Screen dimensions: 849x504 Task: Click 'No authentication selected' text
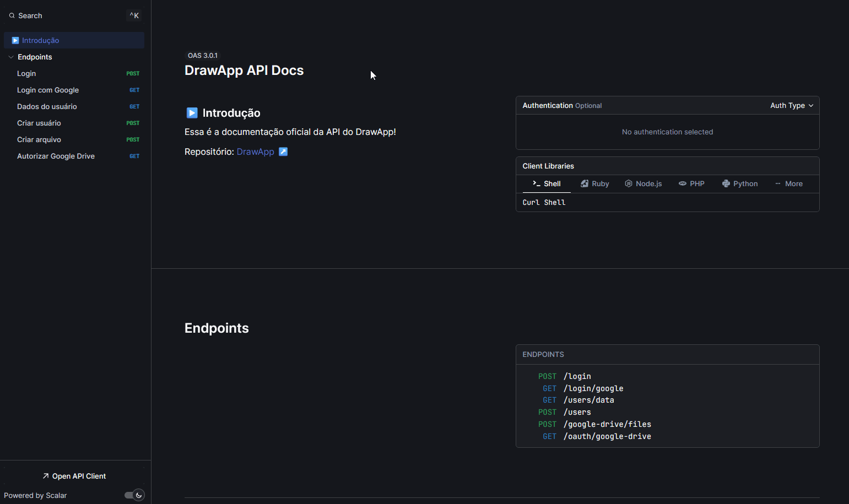point(667,132)
